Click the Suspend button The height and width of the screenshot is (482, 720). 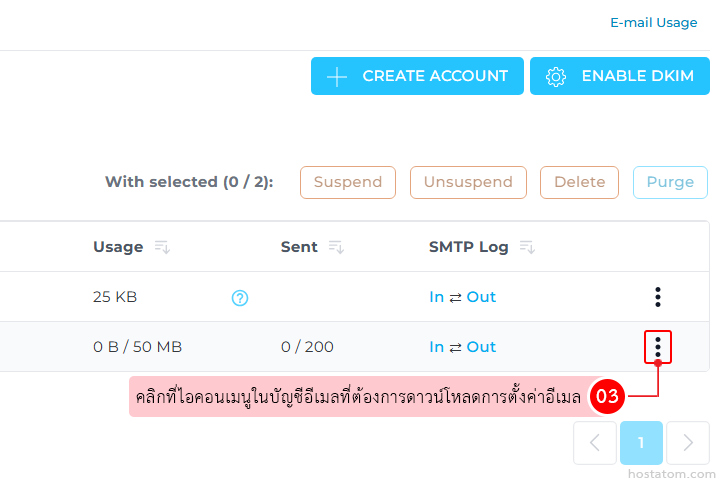click(348, 182)
